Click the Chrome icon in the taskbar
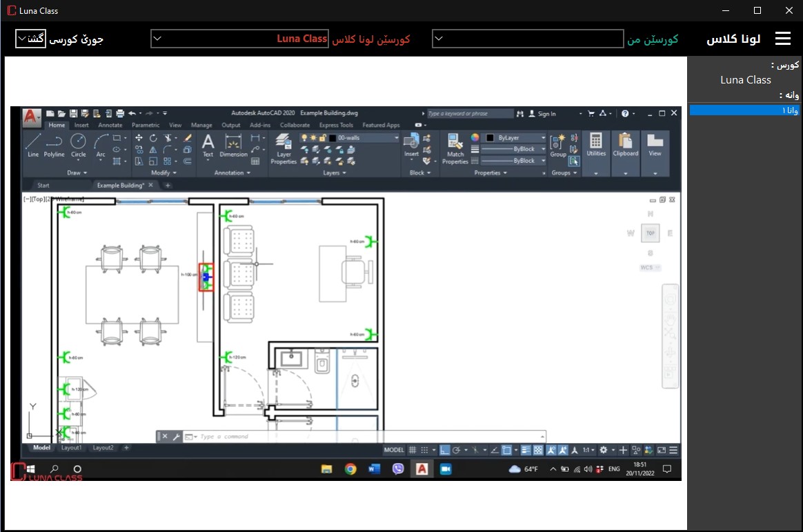The image size is (803, 532). [350, 469]
